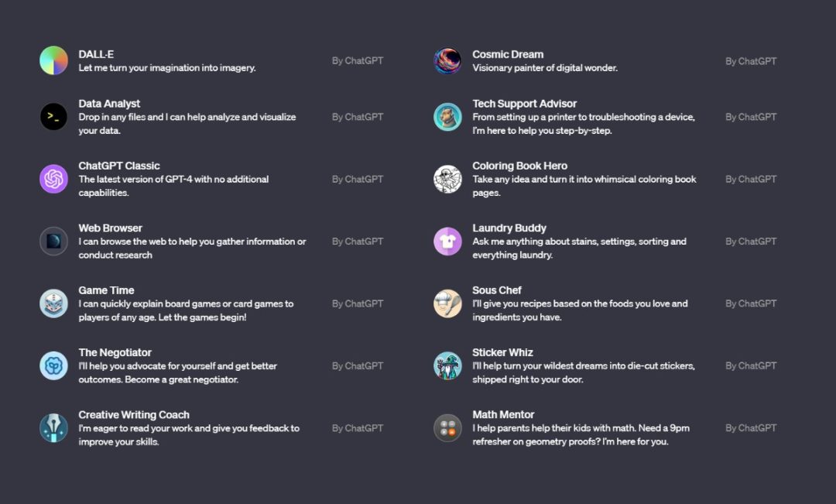Click the Laundry Buddy title
Screen dimensions: 836x504
pos(509,228)
